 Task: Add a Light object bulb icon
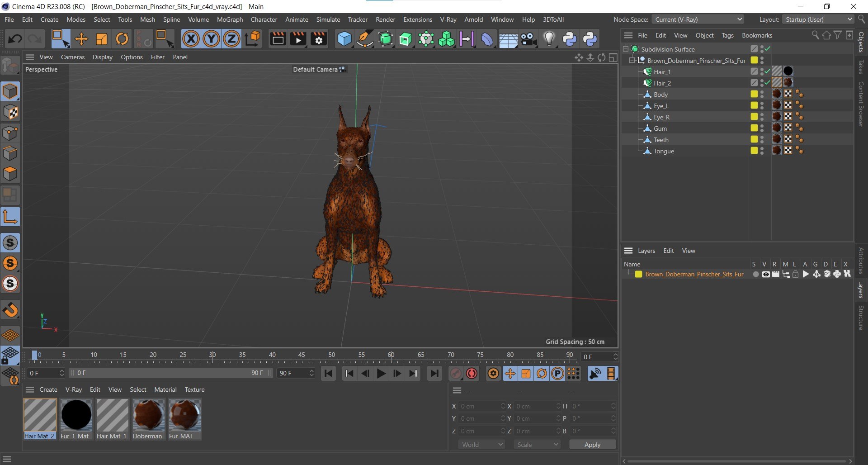tap(549, 39)
